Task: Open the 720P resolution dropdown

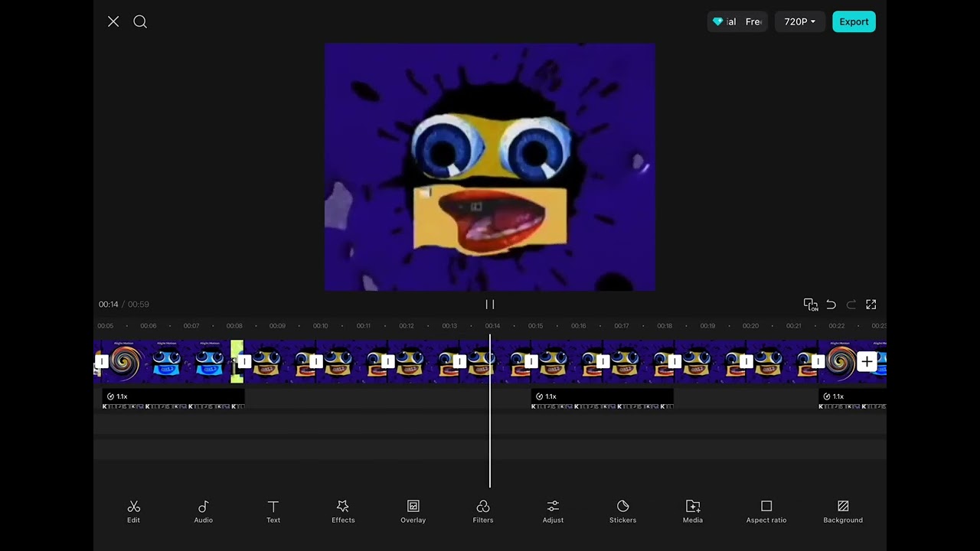Action: (x=799, y=21)
